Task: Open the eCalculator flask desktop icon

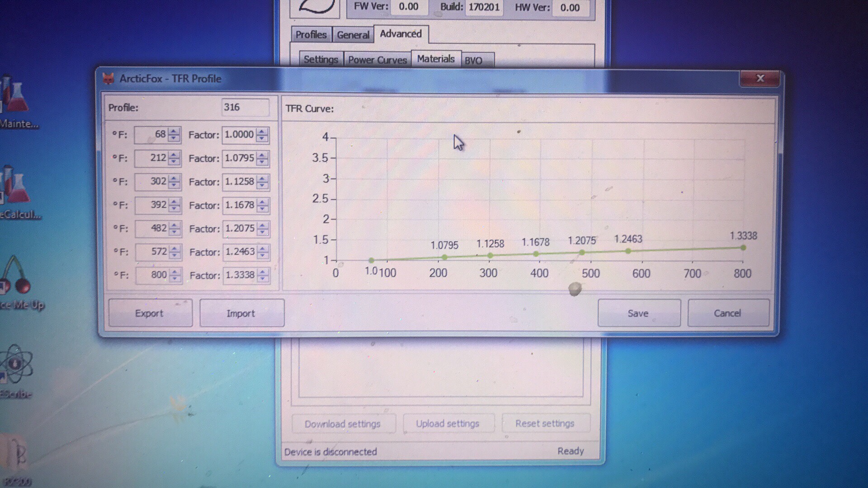Action: coord(15,185)
